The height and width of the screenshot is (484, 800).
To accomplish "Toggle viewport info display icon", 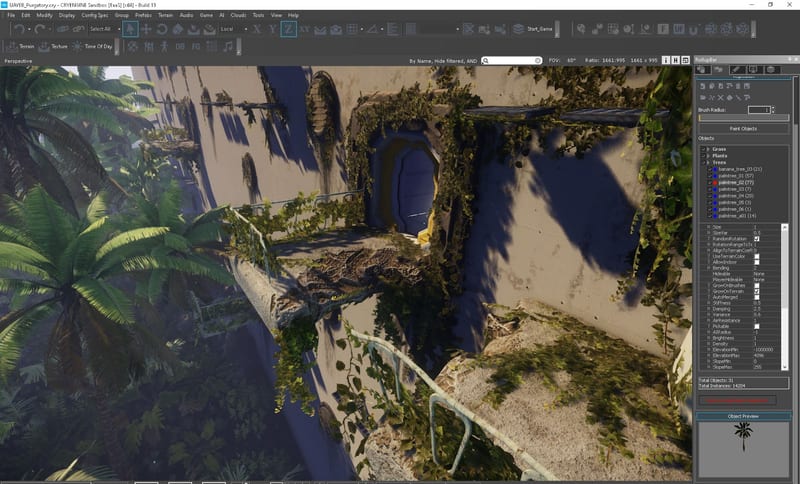I will coord(666,60).
